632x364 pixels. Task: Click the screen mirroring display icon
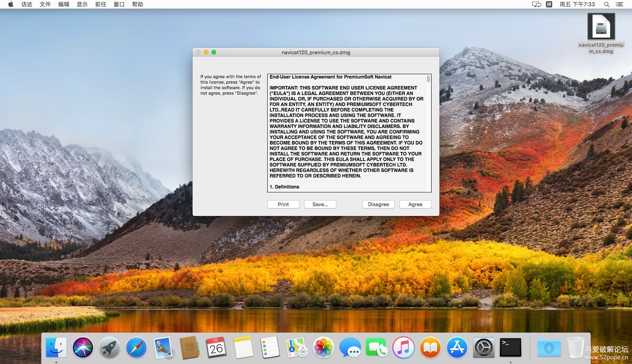click(x=536, y=4)
